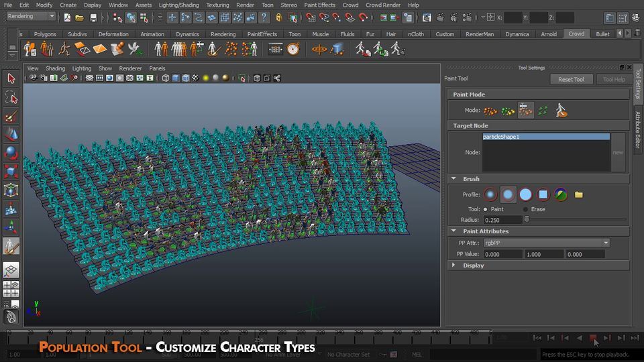Open the Rendering menu set dropdown
644x362 pixels.
pyautogui.click(x=31, y=16)
